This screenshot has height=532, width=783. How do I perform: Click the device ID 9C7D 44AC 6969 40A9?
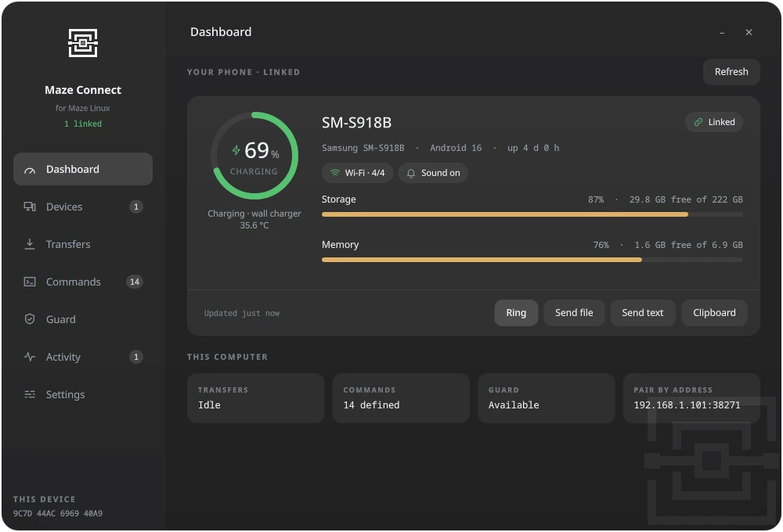(x=58, y=513)
